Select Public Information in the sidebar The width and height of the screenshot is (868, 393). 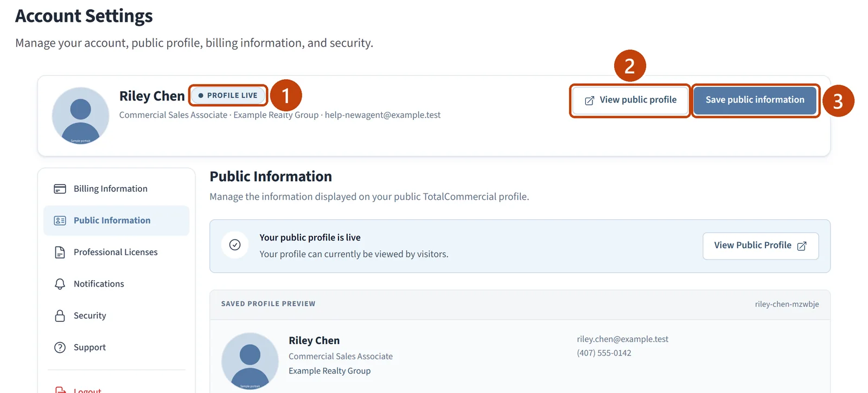pyautogui.click(x=116, y=220)
